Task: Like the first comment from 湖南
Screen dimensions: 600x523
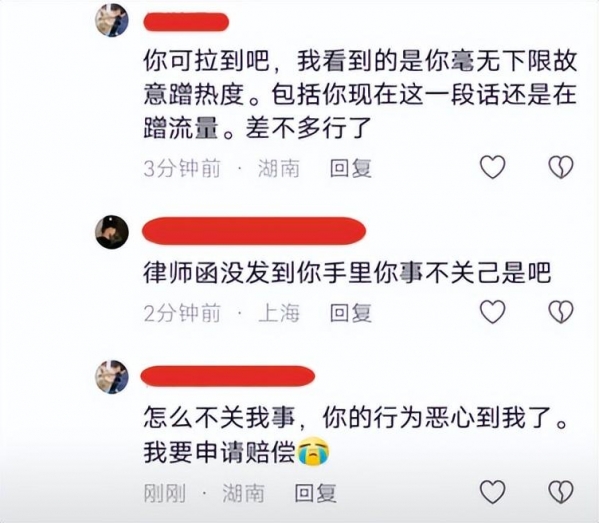Action: click(x=493, y=167)
